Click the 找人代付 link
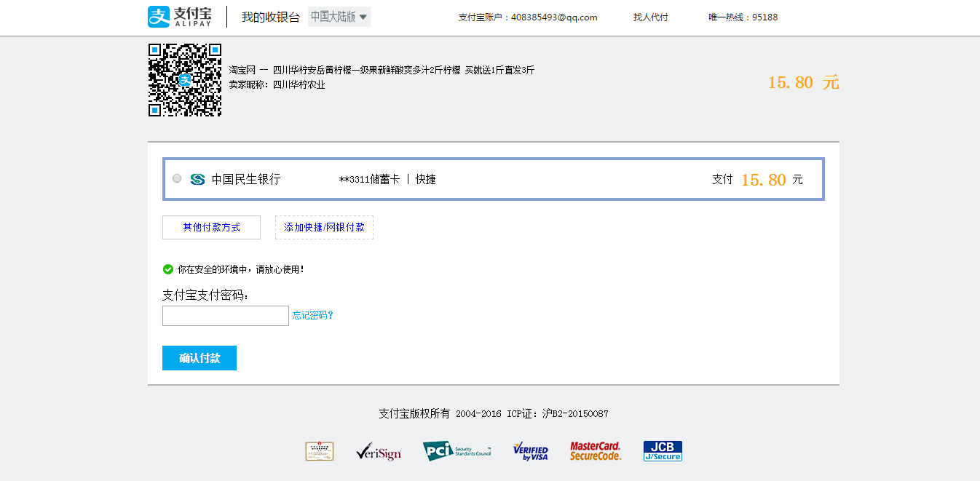The image size is (980, 481). [x=651, y=17]
